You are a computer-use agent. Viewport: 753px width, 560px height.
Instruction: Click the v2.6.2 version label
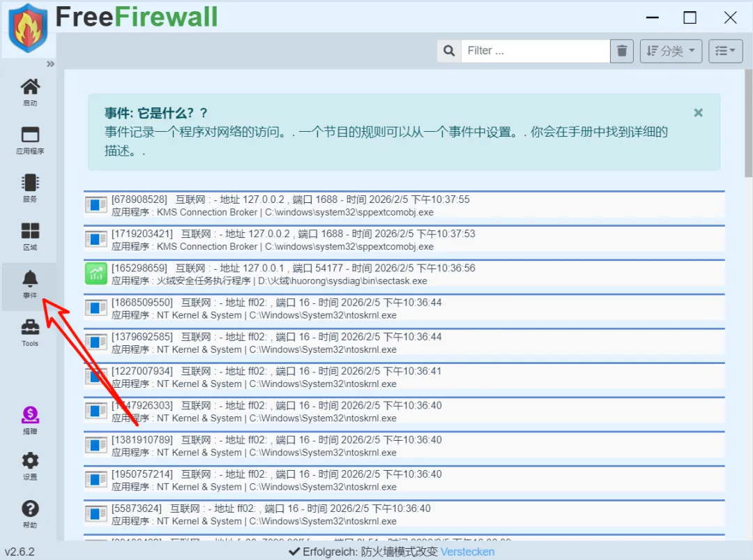tap(20, 552)
